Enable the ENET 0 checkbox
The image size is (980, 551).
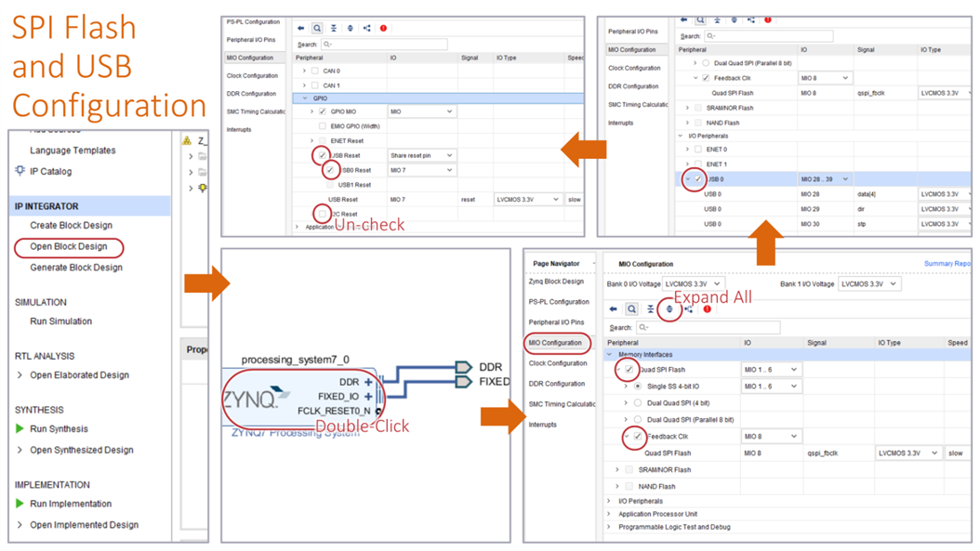(698, 150)
